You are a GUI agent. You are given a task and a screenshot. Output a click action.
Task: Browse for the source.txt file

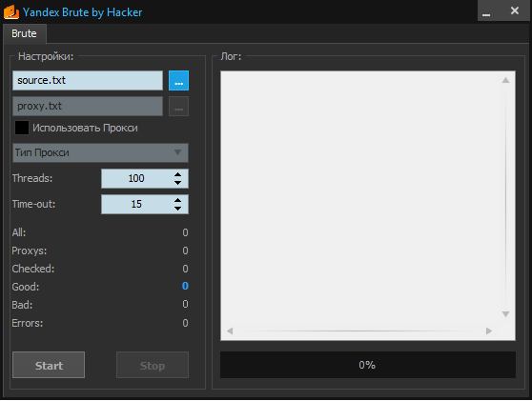pos(178,81)
